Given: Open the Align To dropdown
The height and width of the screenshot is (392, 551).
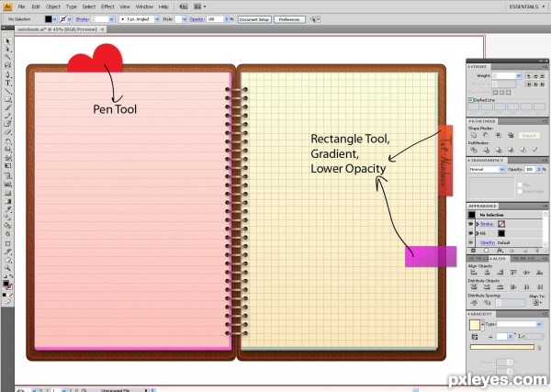Looking at the screenshot, I should pyautogui.click(x=536, y=302).
